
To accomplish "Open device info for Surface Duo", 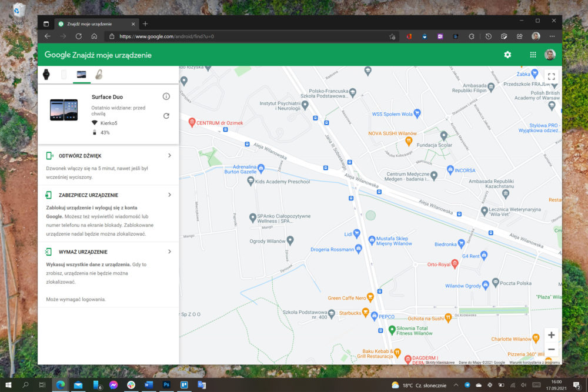I will click(x=166, y=97).
